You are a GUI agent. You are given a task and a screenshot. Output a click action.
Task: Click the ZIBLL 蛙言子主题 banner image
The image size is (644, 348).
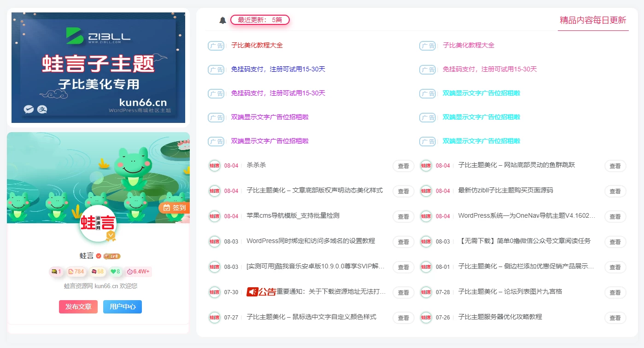click(98, 68)
